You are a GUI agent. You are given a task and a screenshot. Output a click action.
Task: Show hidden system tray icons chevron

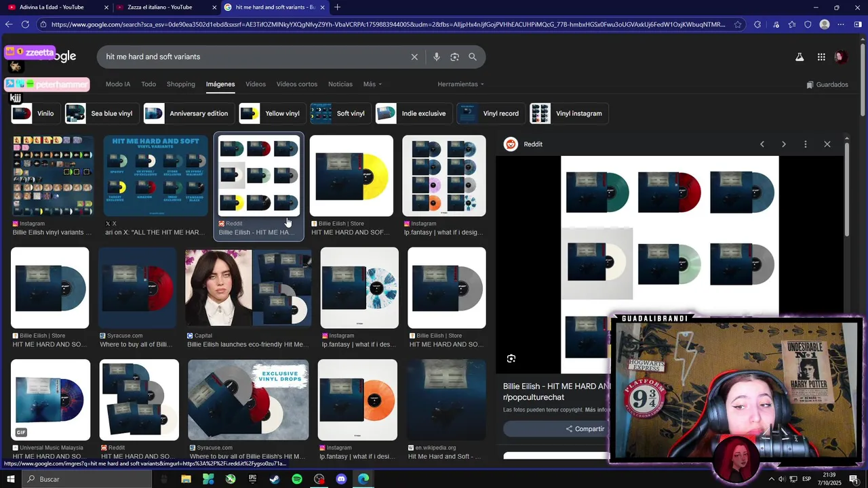(x=771, y=479)
